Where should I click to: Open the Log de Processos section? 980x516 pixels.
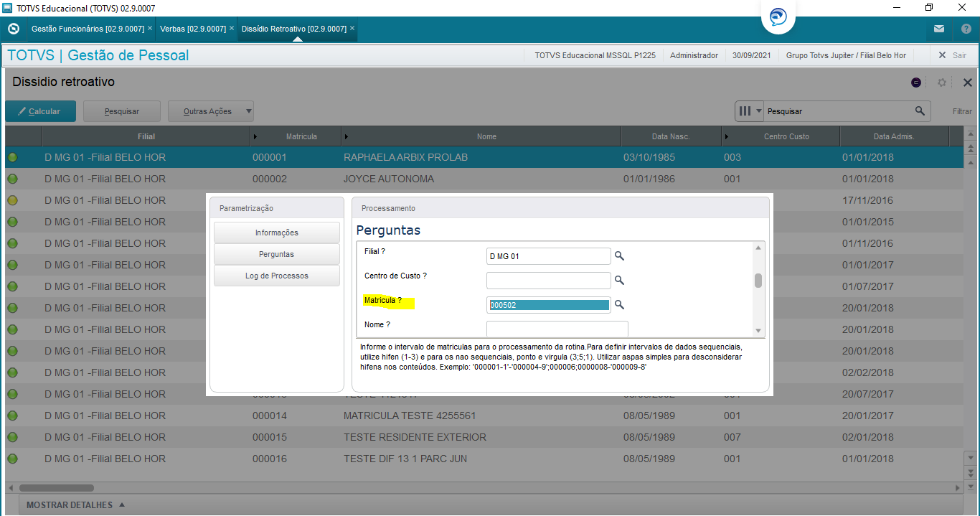click(x=277, y=276)
